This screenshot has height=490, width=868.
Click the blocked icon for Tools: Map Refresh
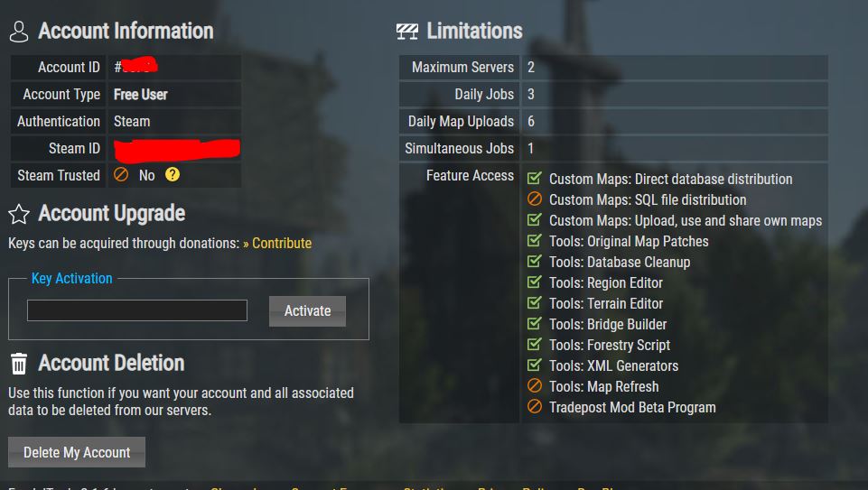point(534,386)
